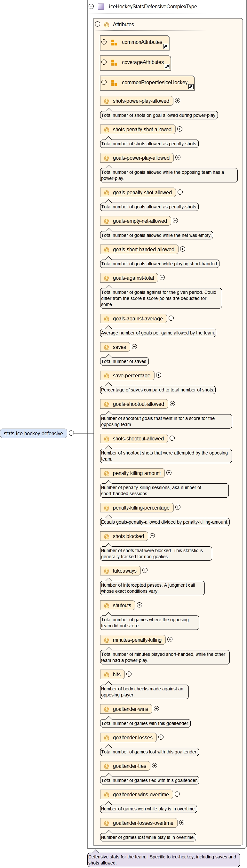Click the coverageAttributes group icon
The image size is (247, 868).
coord(114,63)
